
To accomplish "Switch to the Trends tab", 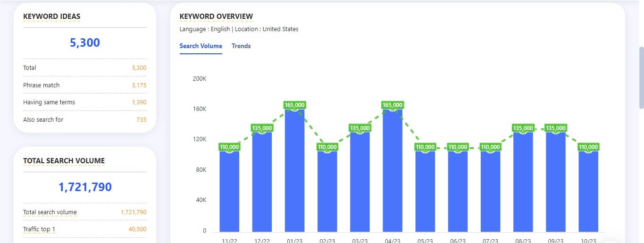I will point(241,46).
